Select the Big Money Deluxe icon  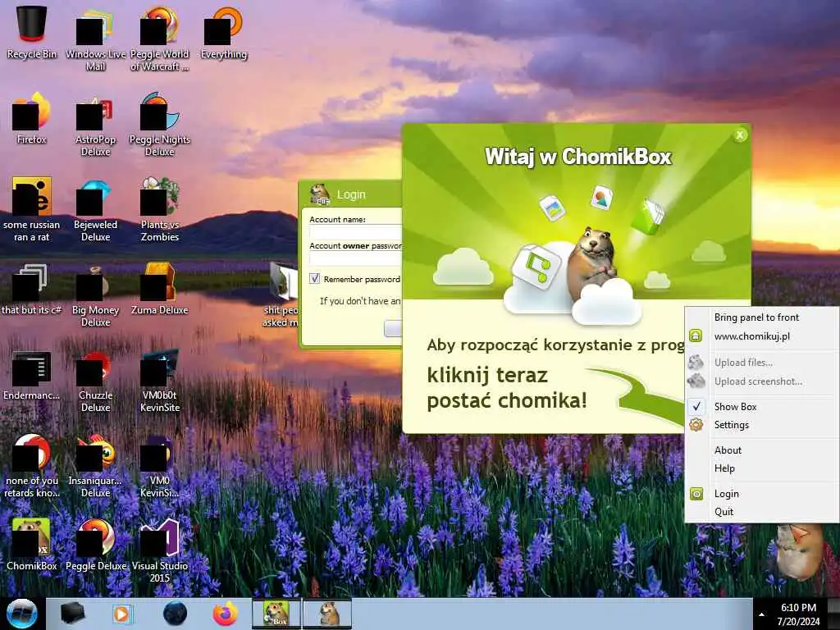pos(95,294)
